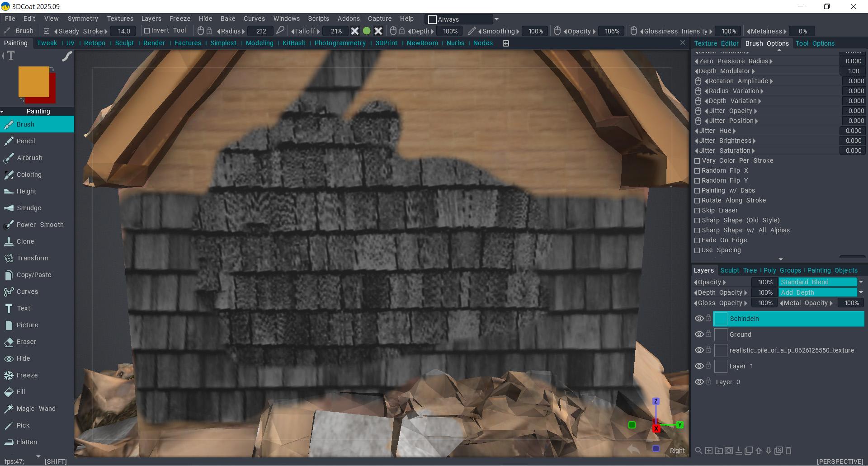Viewport: 868px width, 466px height.
Task: Hide the Ground layer with eye icon
Action: pyautogui.click(x=699, y=334)
